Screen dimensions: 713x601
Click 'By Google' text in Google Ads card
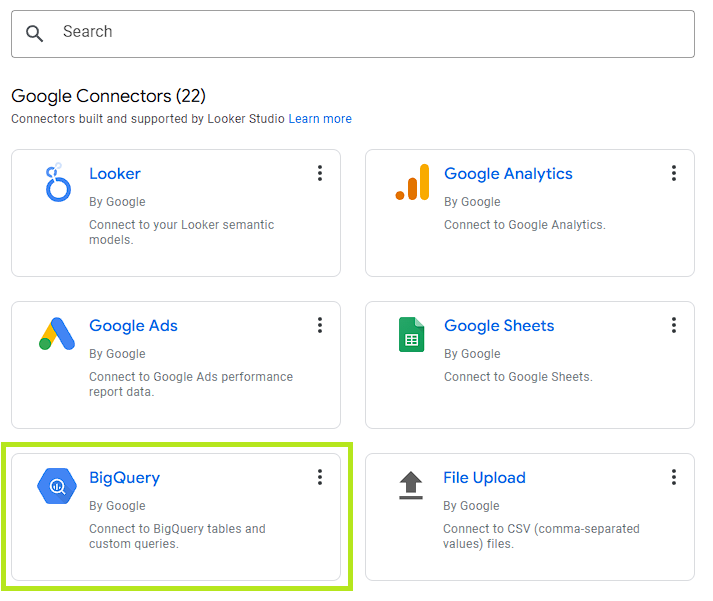tap(117, 354)
